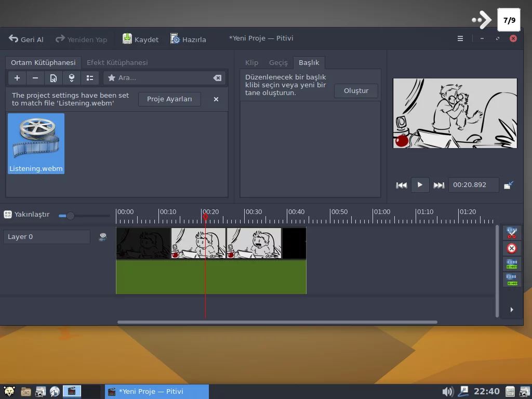Screen dimensions: 532x399
Task: Open Proje Ayarları from the notification bar
Action: 169,99
